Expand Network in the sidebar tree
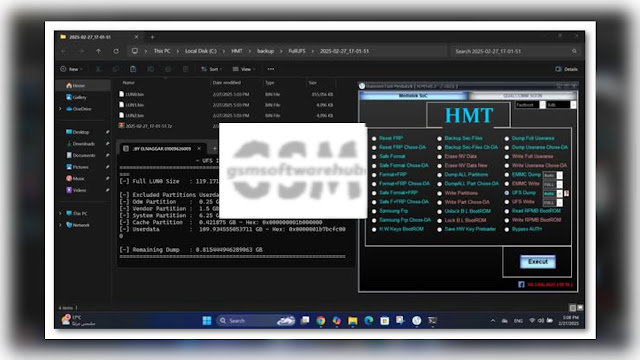Image resolution: width=640 pixels, height=360 pixels. coord(60,224)
